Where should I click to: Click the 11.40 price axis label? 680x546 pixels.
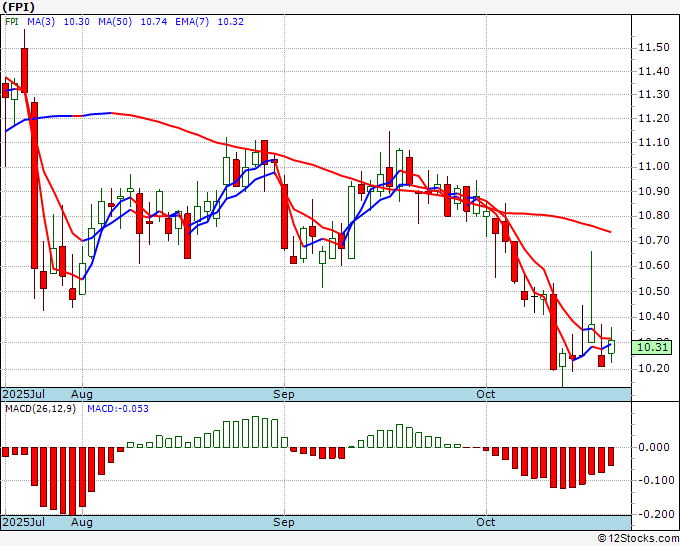654,72
